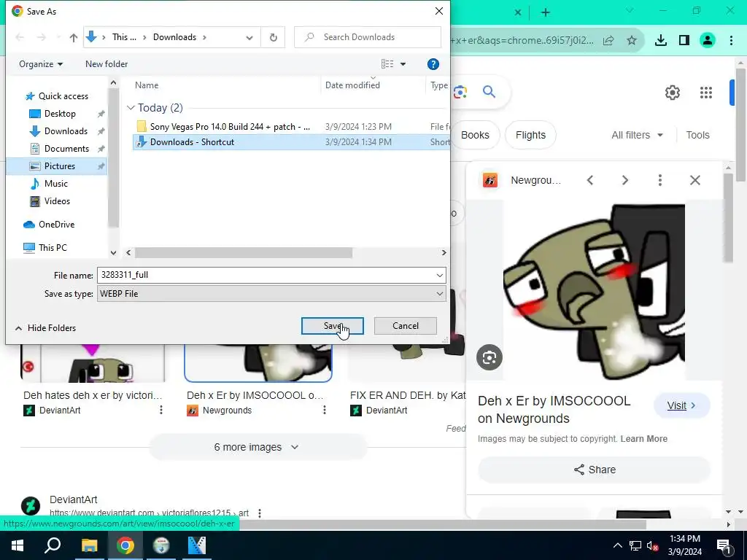Open the File name dropdown arrow
The height and width of the screenshot is (560, 747).
pos(439,275)
